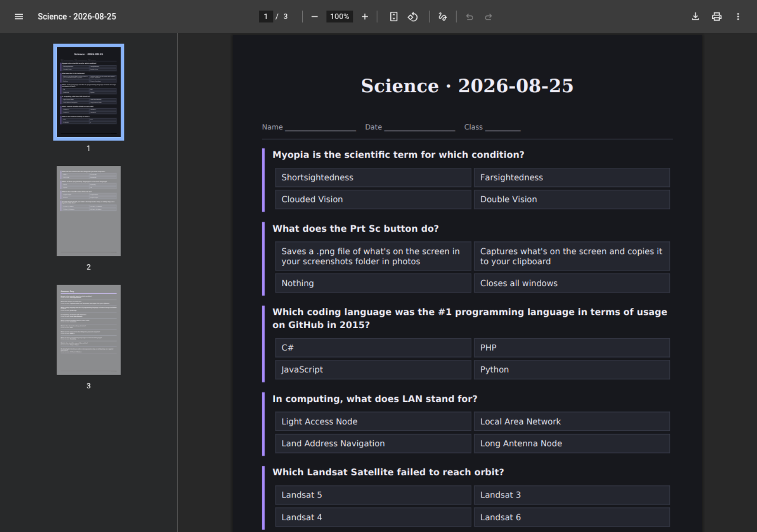Image resolution: width=757 pixels, height=532 pixels.
Task: Select the Long Antenna Node answer
Action: 572,444
